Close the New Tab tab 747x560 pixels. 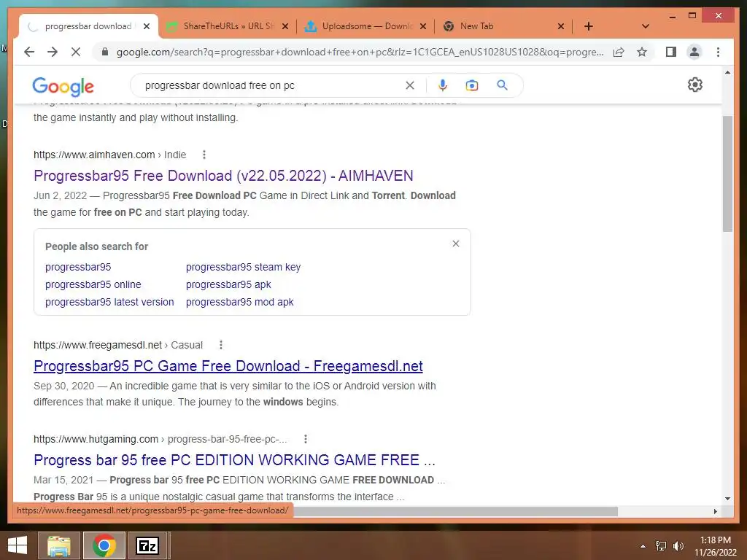561,26
